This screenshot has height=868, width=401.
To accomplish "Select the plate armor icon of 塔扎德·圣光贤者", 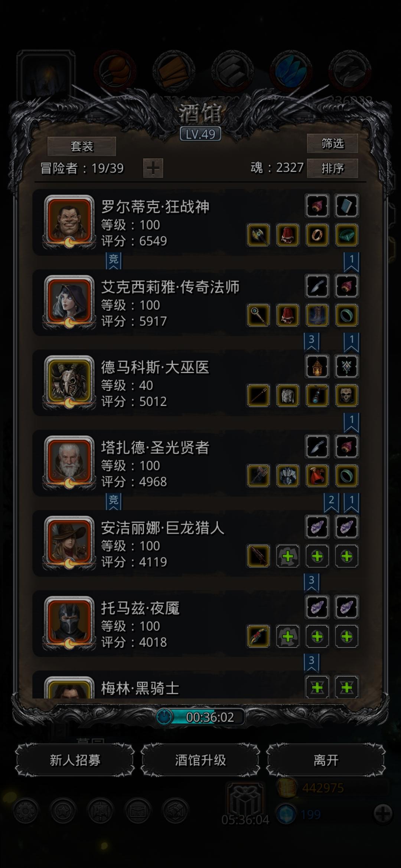I will [x=288, y=476].
